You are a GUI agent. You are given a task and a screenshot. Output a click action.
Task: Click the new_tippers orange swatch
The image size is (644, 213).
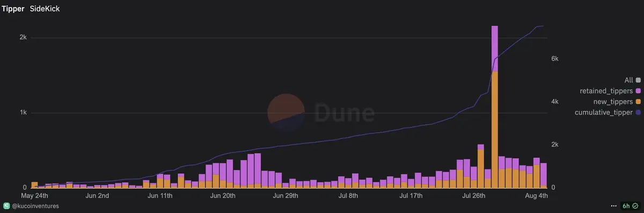(638, 102)
